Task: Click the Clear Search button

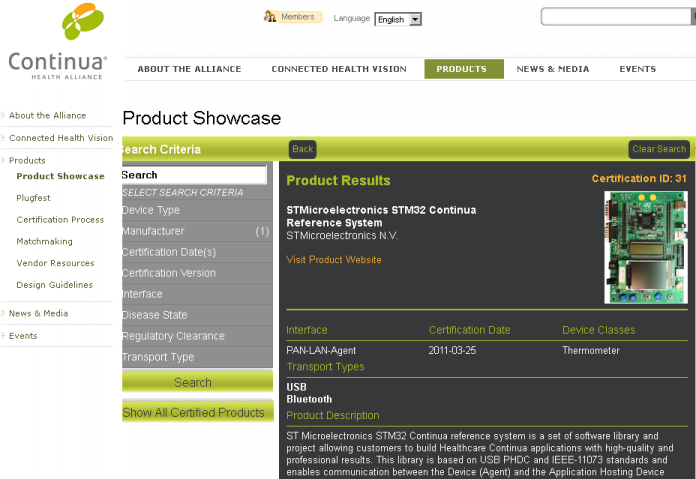Action: pos(659,149)
